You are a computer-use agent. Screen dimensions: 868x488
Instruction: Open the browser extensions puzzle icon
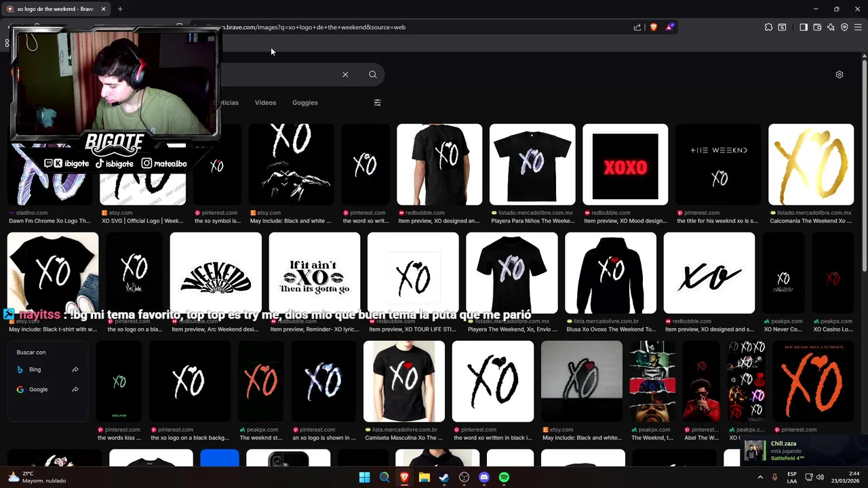pyautogui.click(x=768, y=27)
